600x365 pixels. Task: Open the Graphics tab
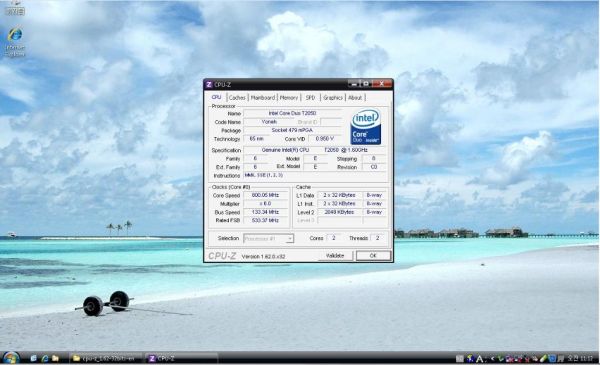(333, 98)
